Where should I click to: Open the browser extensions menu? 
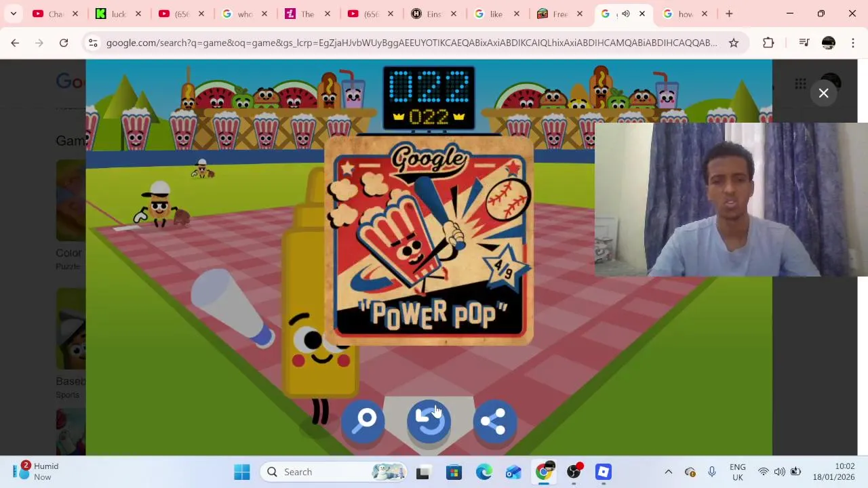click(768, 43)
